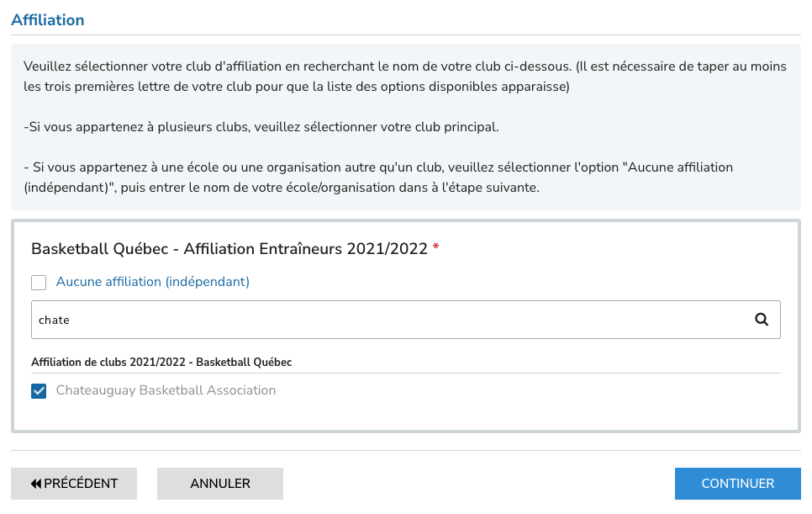Click the white affiliation panel below the results

[x=405, y=415]
